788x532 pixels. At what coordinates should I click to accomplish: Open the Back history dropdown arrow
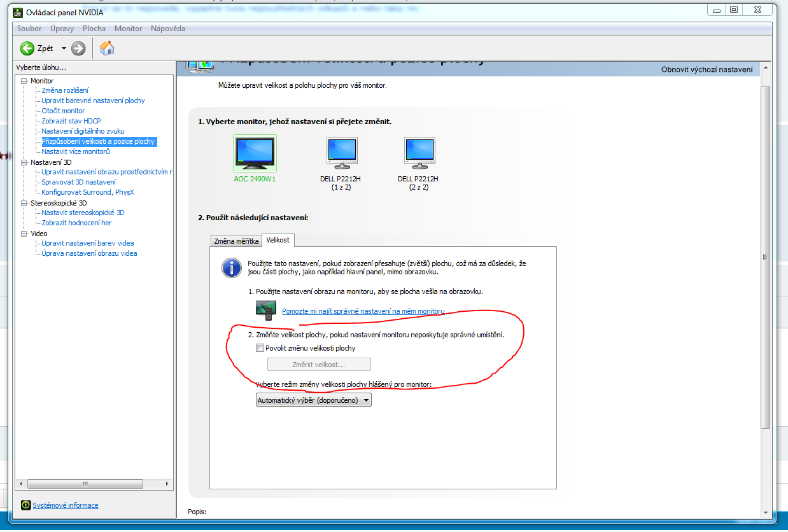pyautogui.click(x=64, y=48)
